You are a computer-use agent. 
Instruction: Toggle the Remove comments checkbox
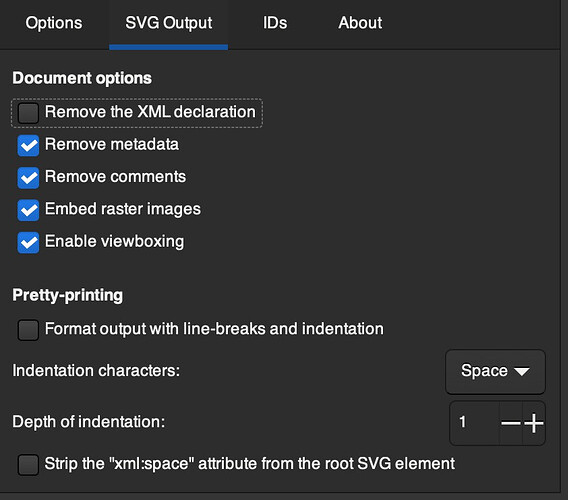coord(28,178)
